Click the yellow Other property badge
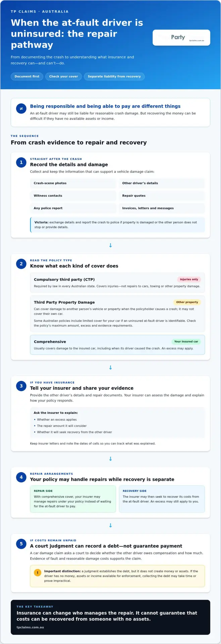The image size is (221, 644). pyautogui.click(x=187, y=302)
